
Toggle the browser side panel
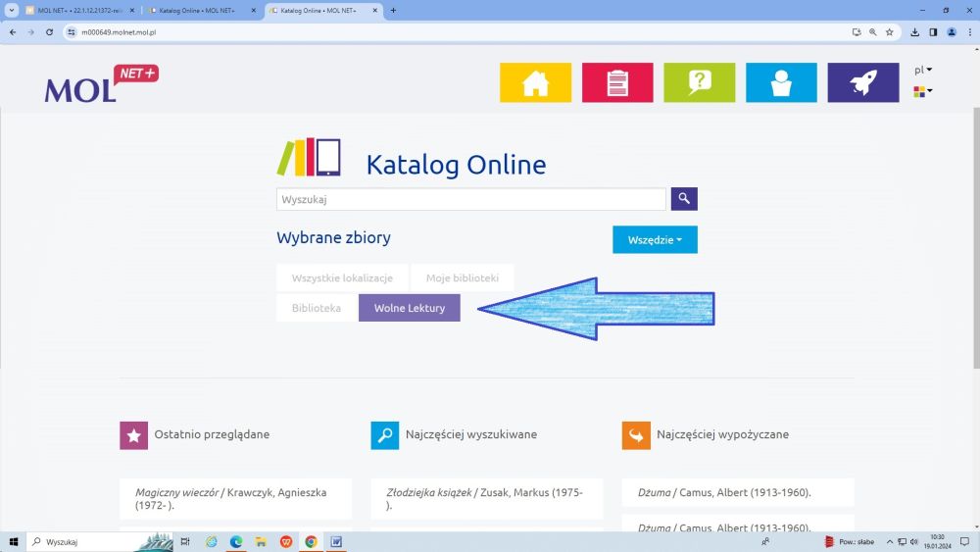[933, 32]
